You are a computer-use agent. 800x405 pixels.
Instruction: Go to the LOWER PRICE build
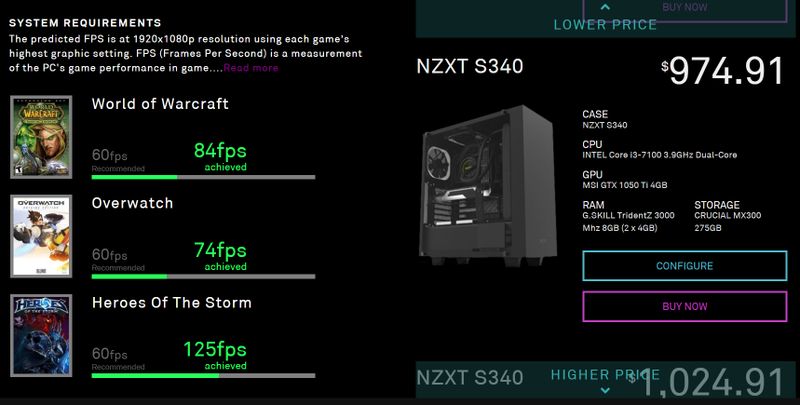coord(606,24)
